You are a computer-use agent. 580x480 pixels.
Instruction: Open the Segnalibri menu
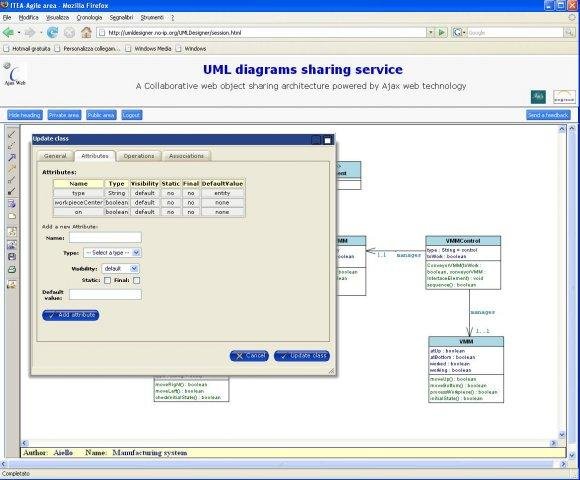121,17
